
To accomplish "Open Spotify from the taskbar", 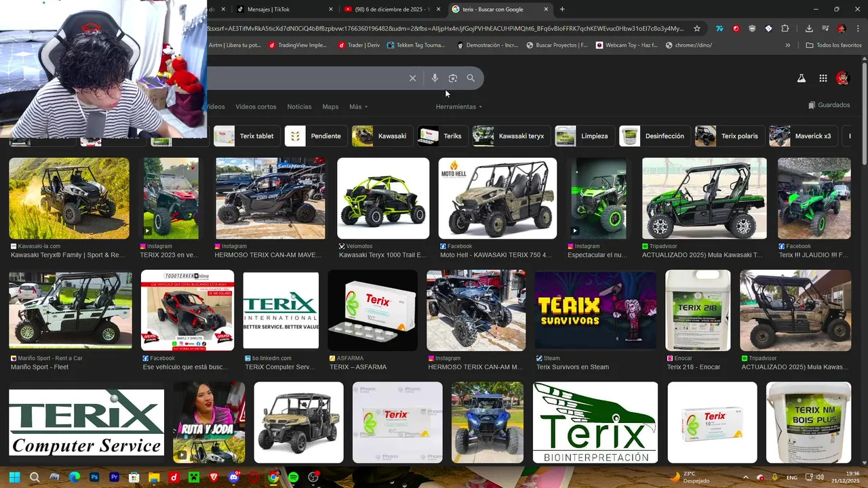I will (294, 477).
